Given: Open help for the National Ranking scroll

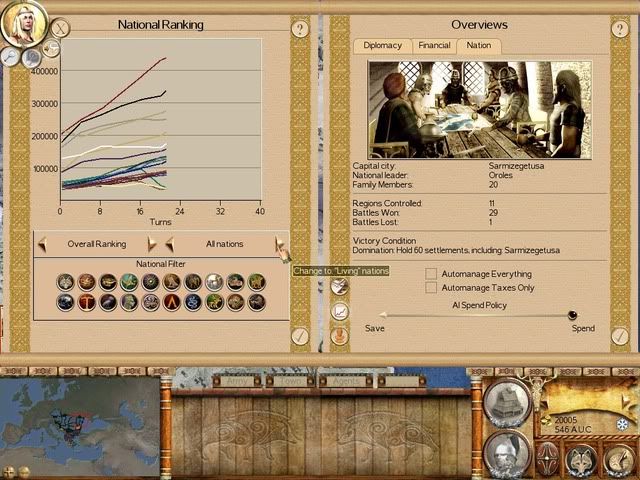Looking at the screenshot, I should tap(300, 29).
